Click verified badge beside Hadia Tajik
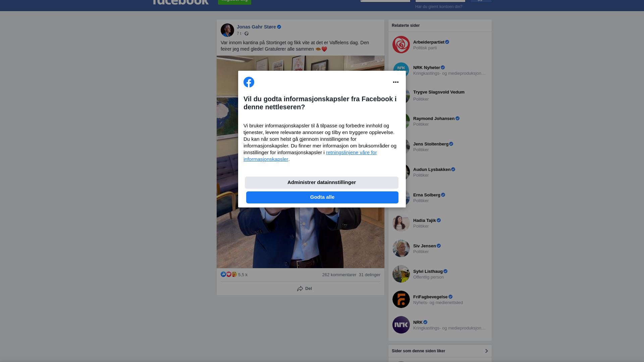Image resolution: width=644 pixels, height=362 pixels. [x=439, y=221]
